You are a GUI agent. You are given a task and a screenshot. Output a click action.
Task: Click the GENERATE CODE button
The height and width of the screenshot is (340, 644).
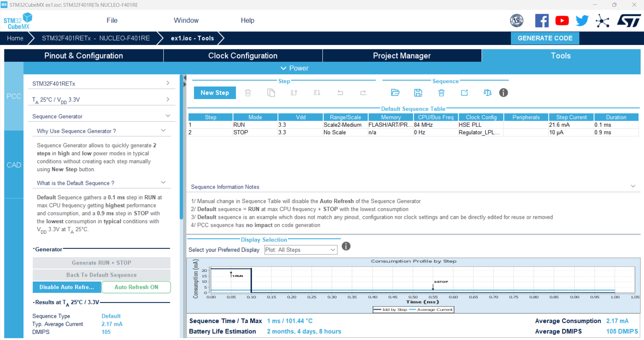click(545, 38)
